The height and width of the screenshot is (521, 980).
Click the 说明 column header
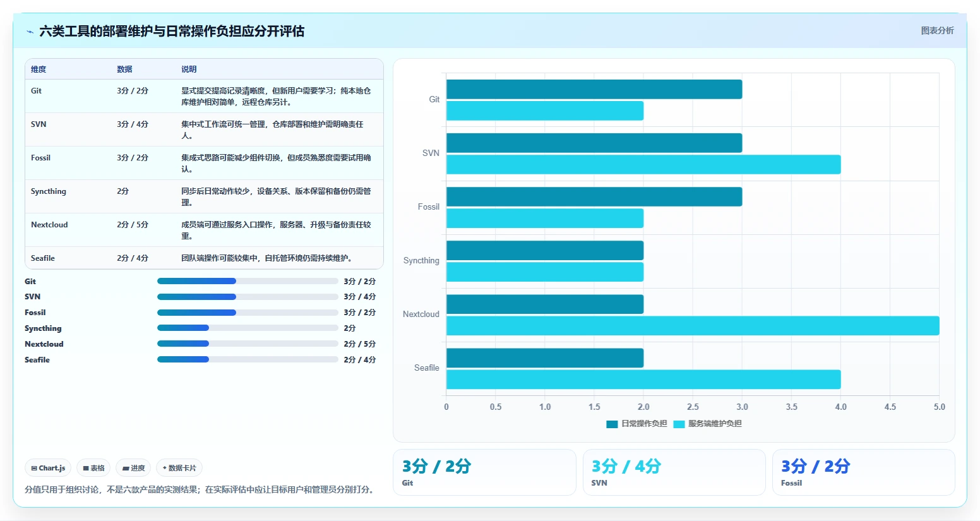189,69
